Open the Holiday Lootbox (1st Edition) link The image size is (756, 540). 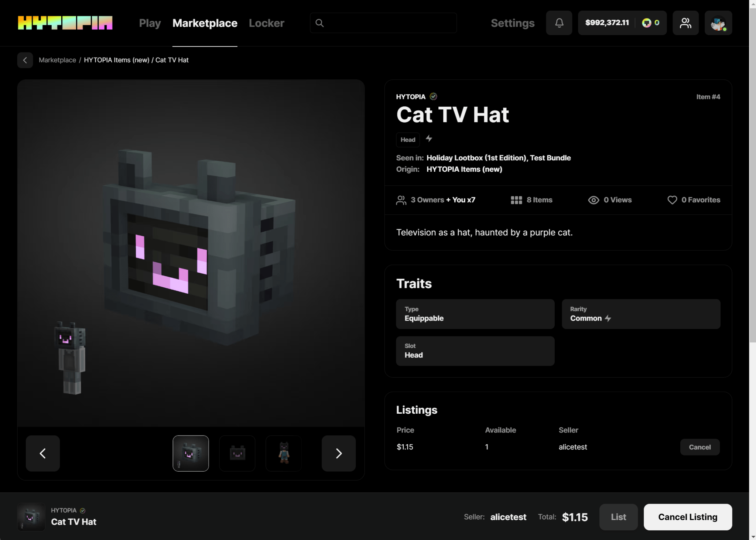pos(476,158)
